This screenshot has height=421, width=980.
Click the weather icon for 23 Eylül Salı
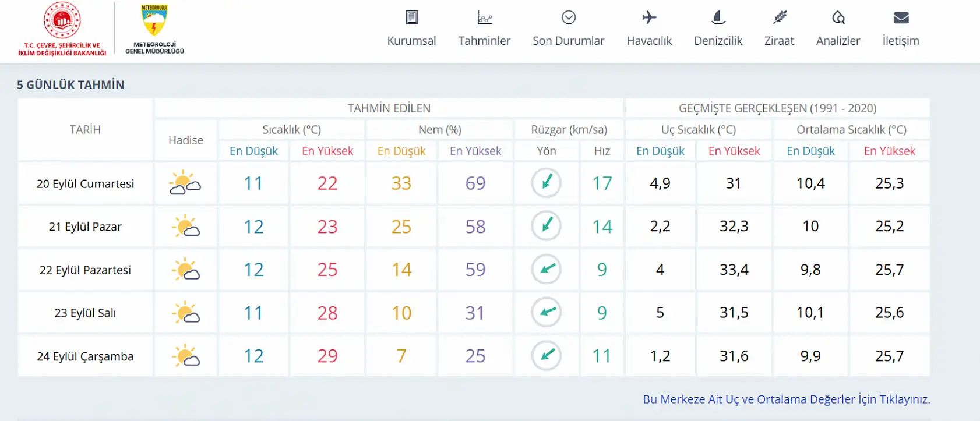coord(185,312)
